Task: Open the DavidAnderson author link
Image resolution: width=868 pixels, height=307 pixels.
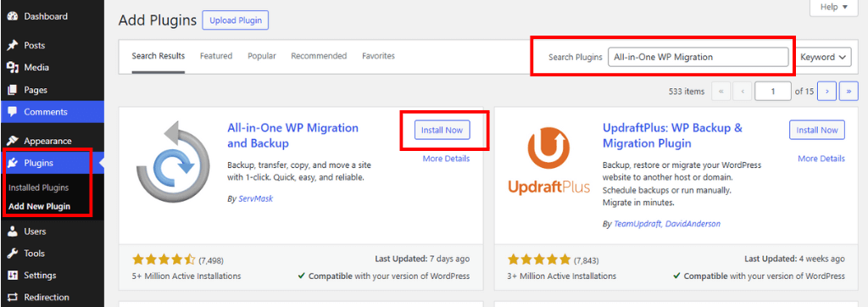Action: 692,224
